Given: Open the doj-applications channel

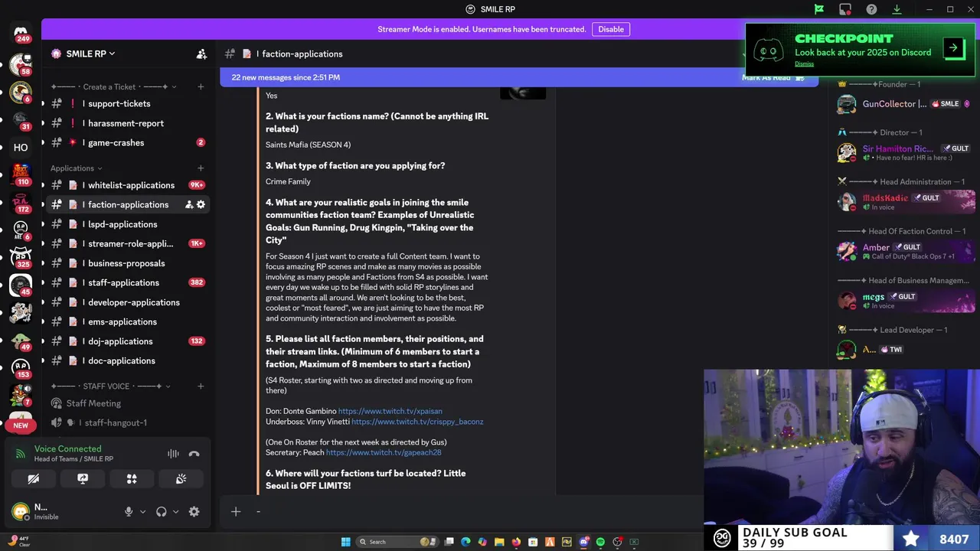Looking at the screenshot, I should (x=127, y=341).
